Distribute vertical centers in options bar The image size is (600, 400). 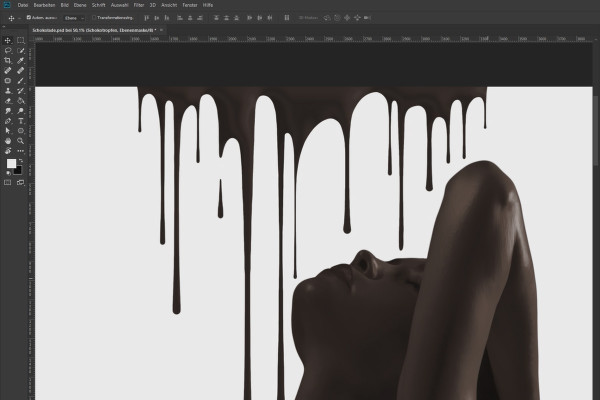coord(226,18)
